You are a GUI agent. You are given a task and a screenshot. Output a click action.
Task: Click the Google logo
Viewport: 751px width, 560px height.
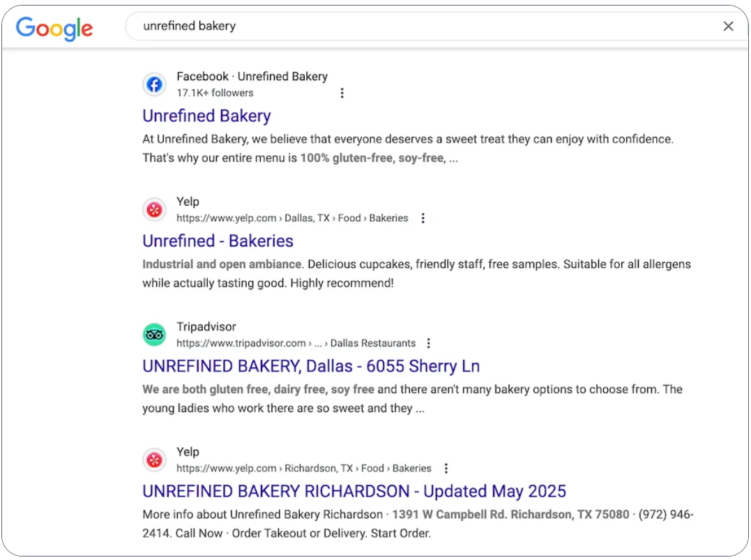54,29
